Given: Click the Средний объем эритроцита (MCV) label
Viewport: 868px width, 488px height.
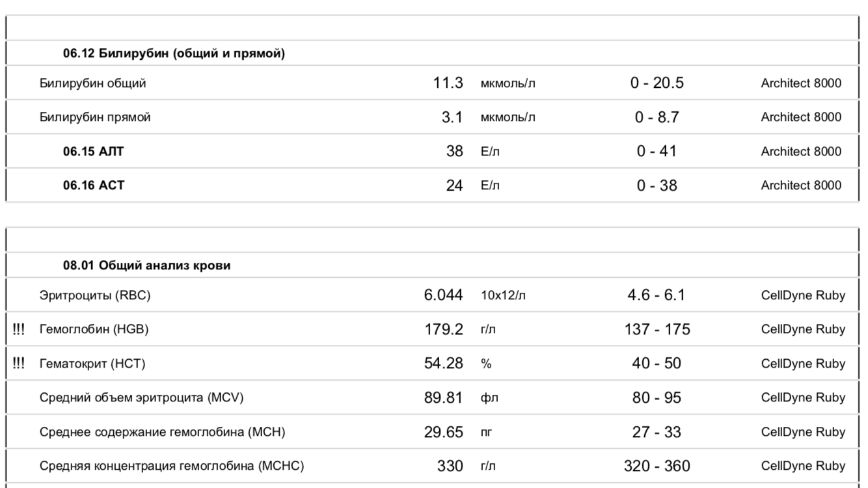Looking at the screenshot, I should (x=141, y=398).
